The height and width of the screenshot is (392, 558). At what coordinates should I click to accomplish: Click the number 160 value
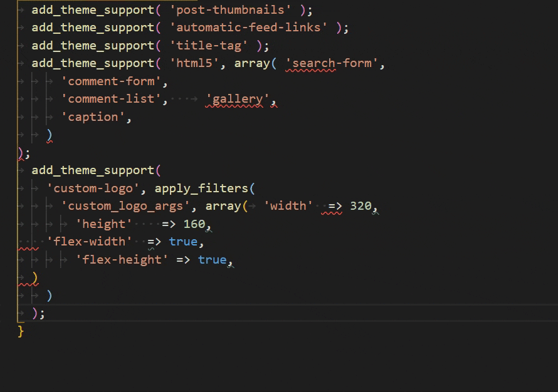pos(194,224)
